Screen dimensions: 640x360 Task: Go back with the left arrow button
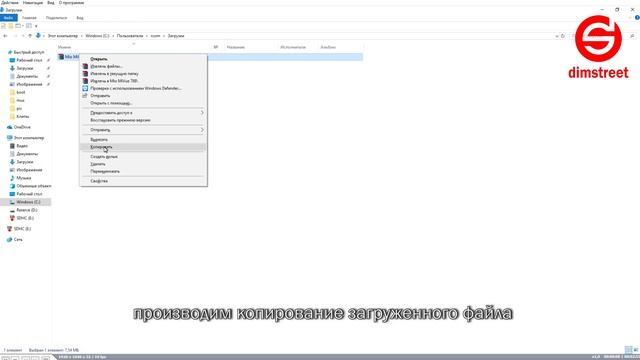click(5, 36)
